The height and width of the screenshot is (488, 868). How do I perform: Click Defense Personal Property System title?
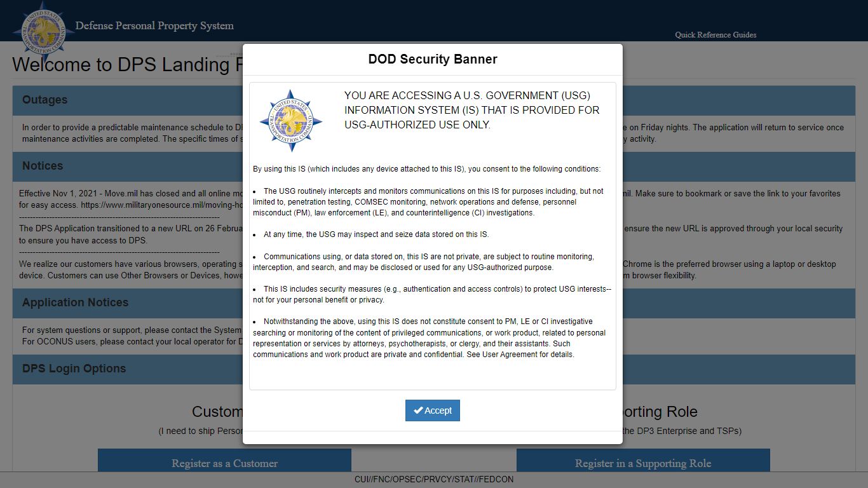point(154,26)
